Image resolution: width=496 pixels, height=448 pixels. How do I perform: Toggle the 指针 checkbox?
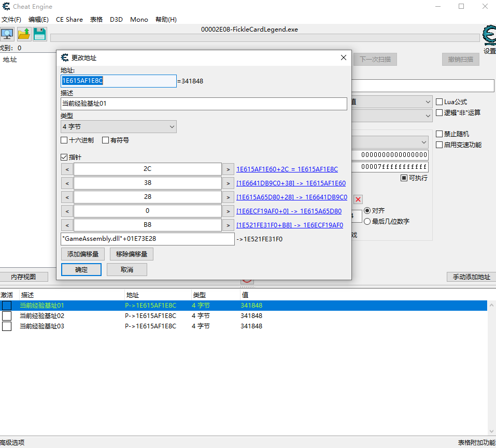[x=64, y=157]
